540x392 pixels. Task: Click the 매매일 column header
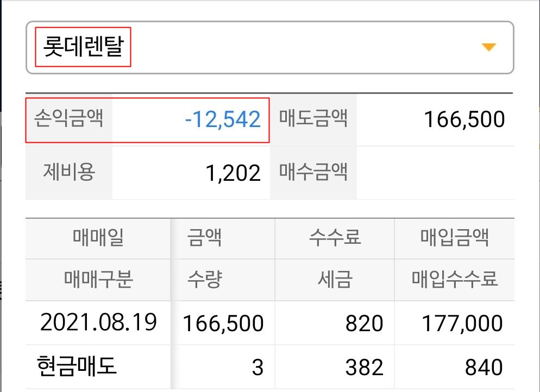(x=98, y=237)
